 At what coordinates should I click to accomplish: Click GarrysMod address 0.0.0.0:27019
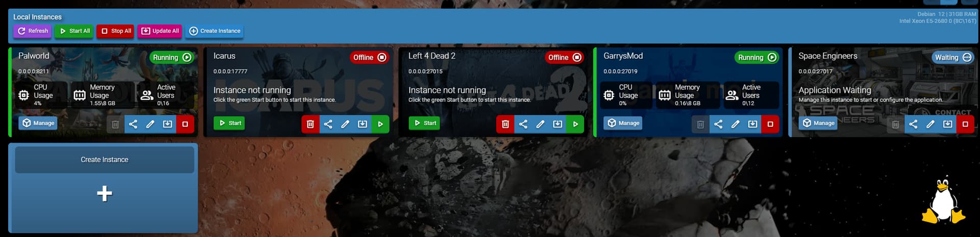620,72
